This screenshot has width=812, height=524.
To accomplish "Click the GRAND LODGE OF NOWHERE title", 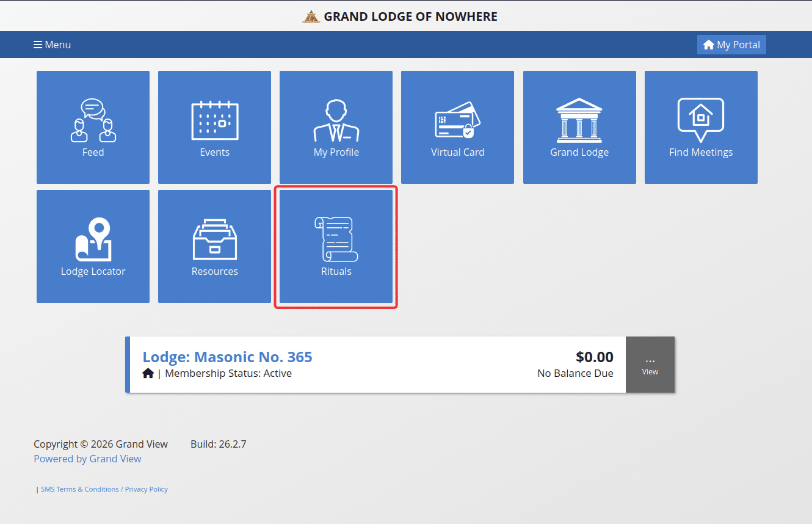I will tap(410, 16).
